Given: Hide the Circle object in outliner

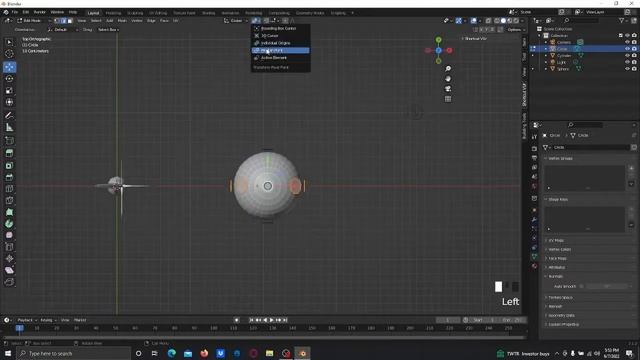Looking at the screenshot, I should click(627, 49).
